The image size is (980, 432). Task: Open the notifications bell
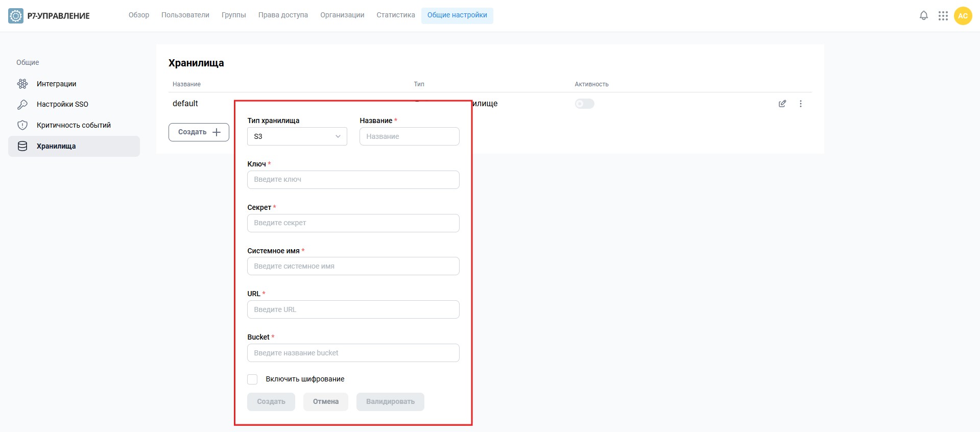[x=924, y=16]
